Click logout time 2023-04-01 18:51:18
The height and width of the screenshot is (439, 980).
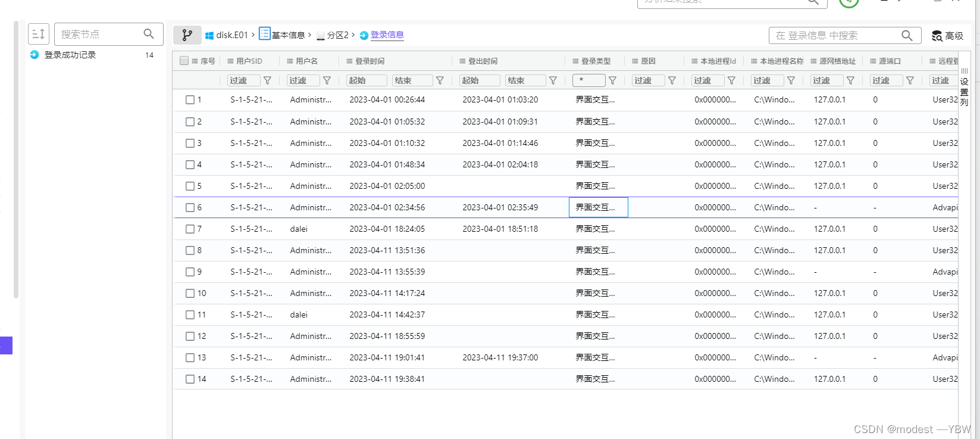coord(500,229)
